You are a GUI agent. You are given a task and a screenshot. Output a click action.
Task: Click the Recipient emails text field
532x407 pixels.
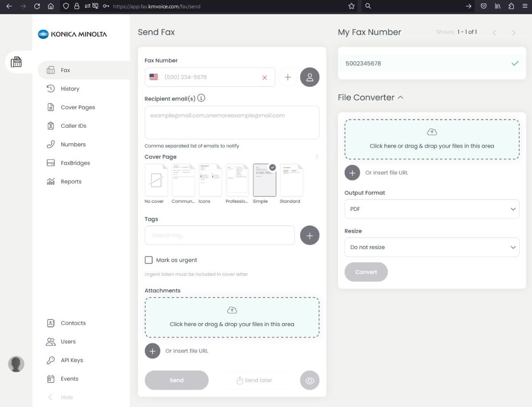click(232, 122)
